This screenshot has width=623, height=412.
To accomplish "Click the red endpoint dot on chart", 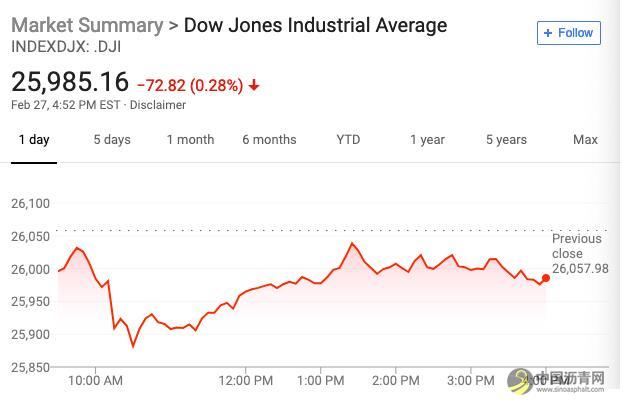I will [x=546, y=278].
